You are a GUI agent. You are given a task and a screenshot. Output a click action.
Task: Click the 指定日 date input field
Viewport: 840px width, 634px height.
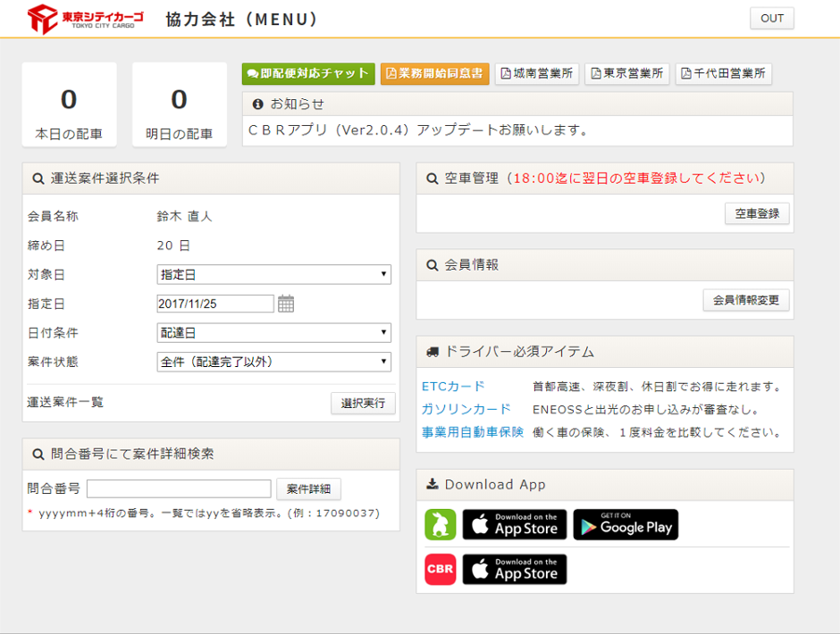(x=214, y=304)
